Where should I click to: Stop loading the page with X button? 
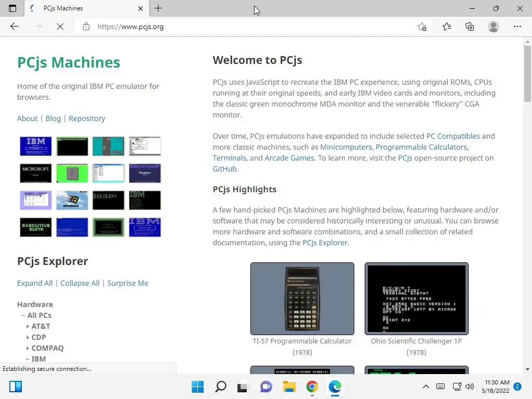click(60, 26)
